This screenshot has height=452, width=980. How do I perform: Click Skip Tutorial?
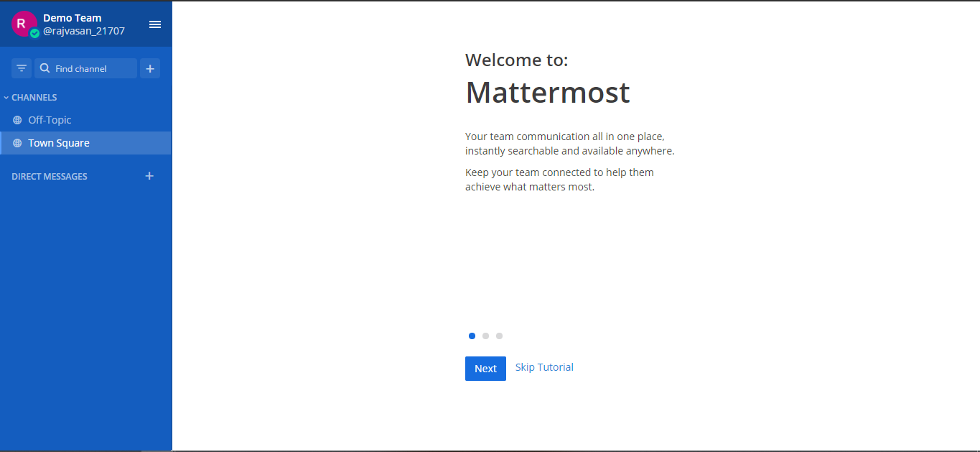[543, 367]
